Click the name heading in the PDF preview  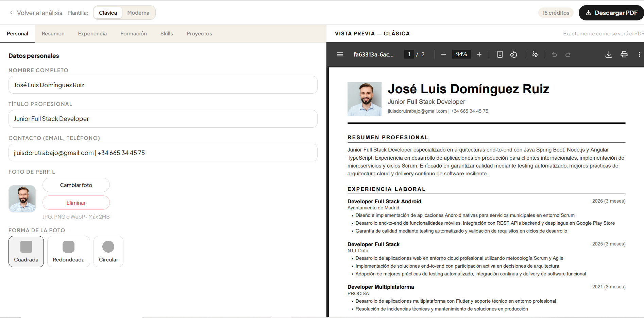(469, 89)
